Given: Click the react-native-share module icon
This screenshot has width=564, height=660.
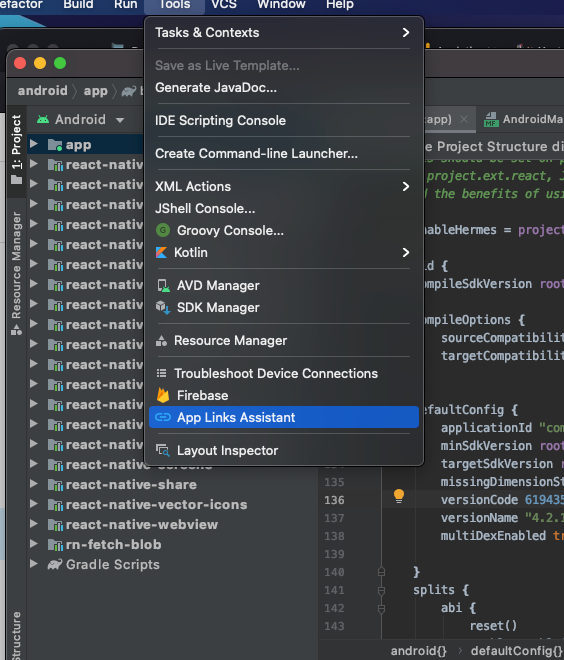Looking at the screenshot, I should click(x=55, y=484).
